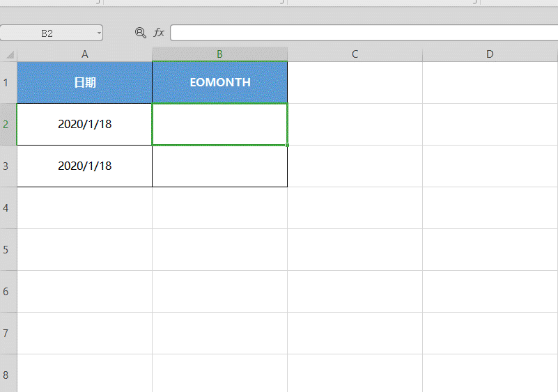Click the magnifier icon beside fx
Screen dimensions: 558x392
pos(140,33)
